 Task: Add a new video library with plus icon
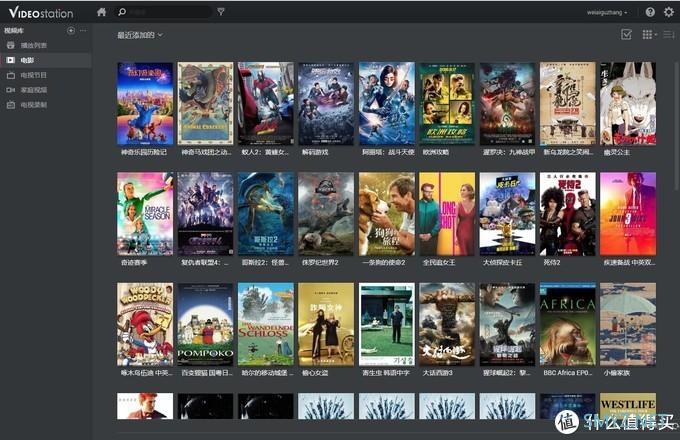(71, 30)
